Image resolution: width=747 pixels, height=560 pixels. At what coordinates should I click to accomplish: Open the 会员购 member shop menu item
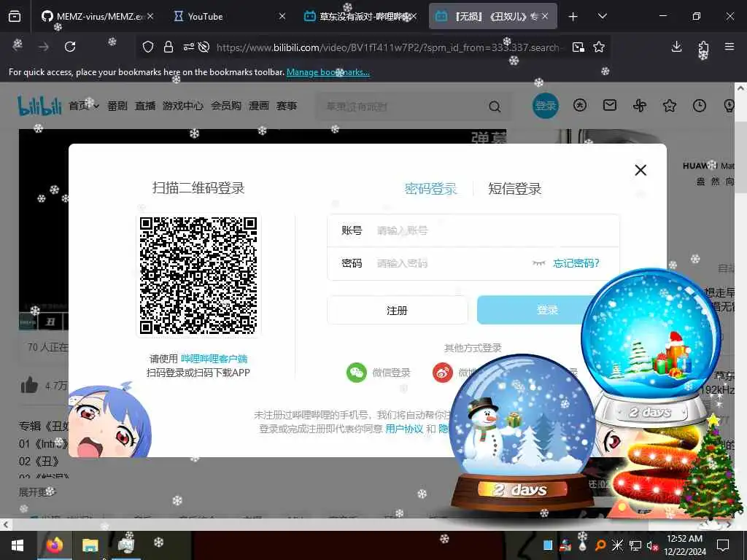pyautogui.click(x=226, y=106)
